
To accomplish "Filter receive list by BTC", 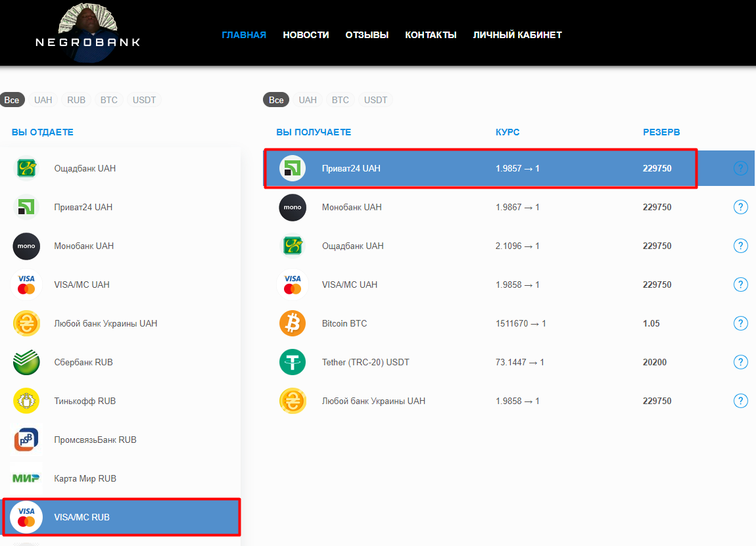I will pyautogui.click(x=341, y=100).
